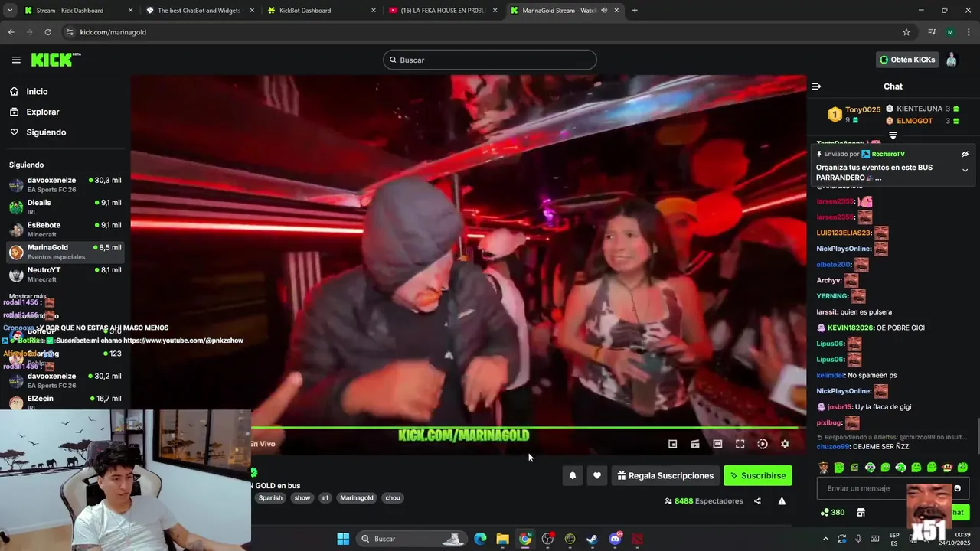Switch to Stream - Kick Dashboard tab

coord(78,11)
